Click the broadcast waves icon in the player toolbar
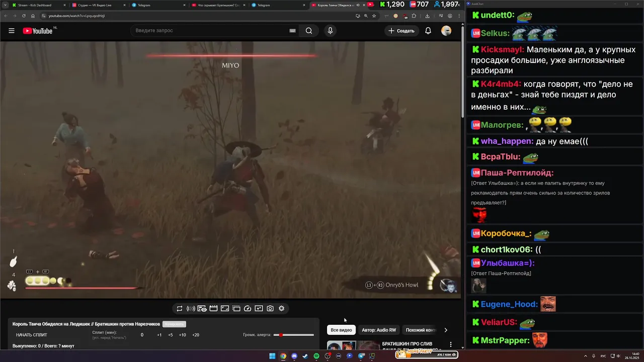 [191, 308]
